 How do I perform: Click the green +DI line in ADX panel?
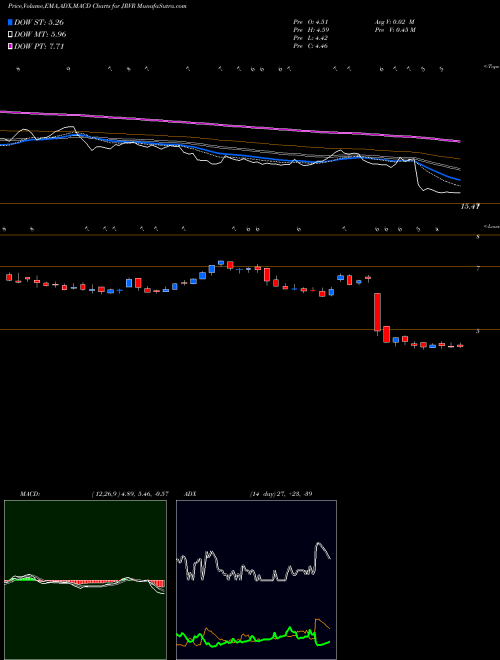(253, 638)
